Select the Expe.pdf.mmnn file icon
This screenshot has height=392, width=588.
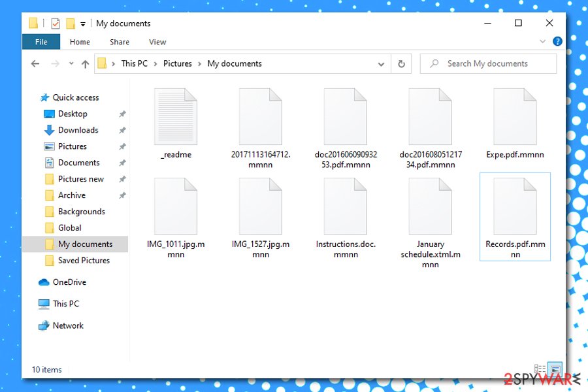tap(515, 116)
